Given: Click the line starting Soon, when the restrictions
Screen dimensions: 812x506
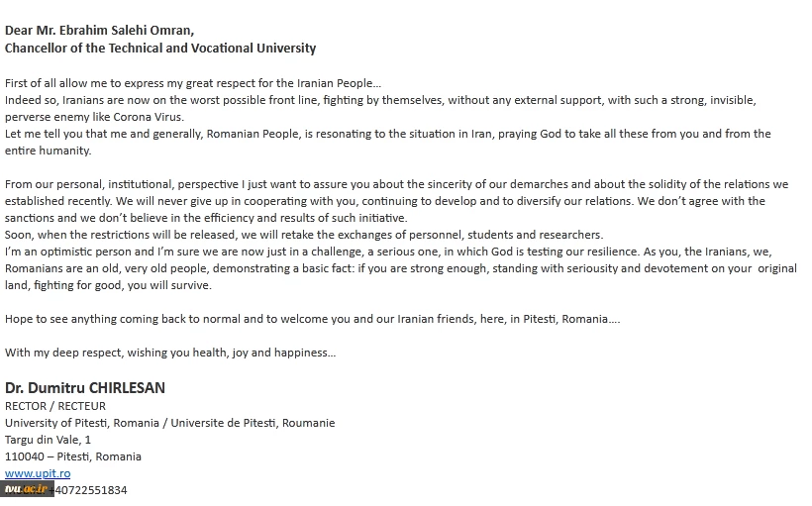Looking at the screenshot, I should click(x=304, y=235).
